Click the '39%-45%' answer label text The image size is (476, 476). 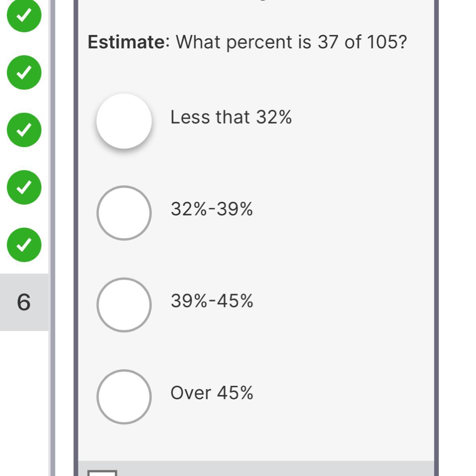211,301
